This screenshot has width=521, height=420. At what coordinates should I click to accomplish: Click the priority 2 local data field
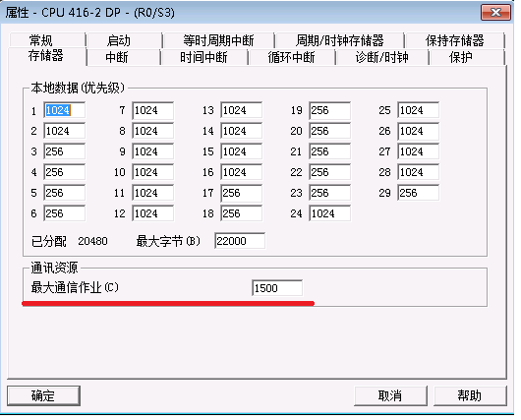[x=64, y=131]
